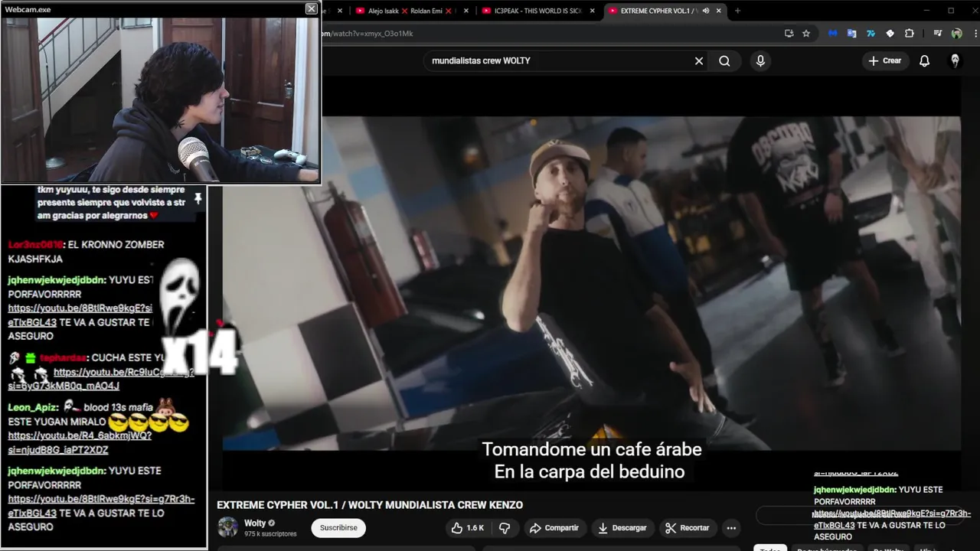The height and width of the screenshot is (551, 980).
Task: Mute the EXTREME CYPHER tab audio icon
Action: pos(705,11)
